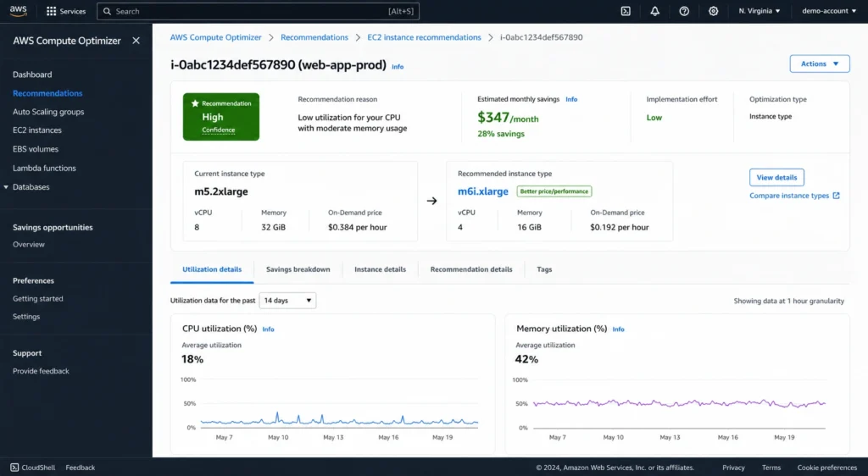Go to EC2 instance recommendations breadcrumb
Screen dimensions: 868x476
tap(424, 37)
